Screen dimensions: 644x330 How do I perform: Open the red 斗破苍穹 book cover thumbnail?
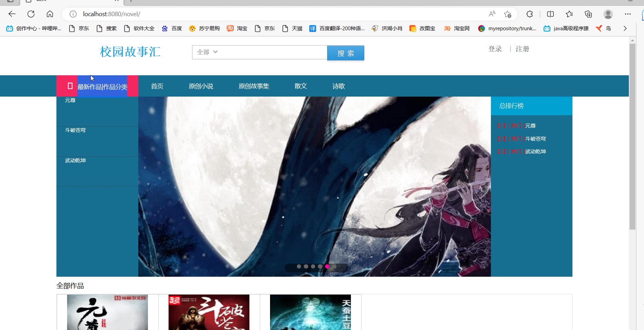tap(209, 312)
